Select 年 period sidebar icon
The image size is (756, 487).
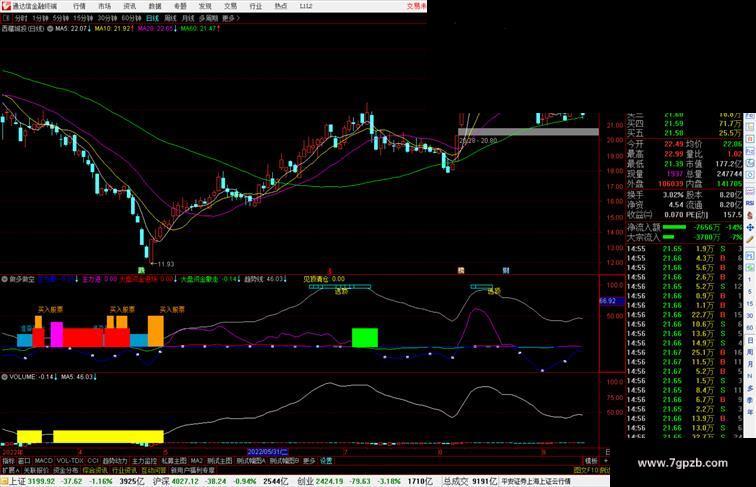750,412
